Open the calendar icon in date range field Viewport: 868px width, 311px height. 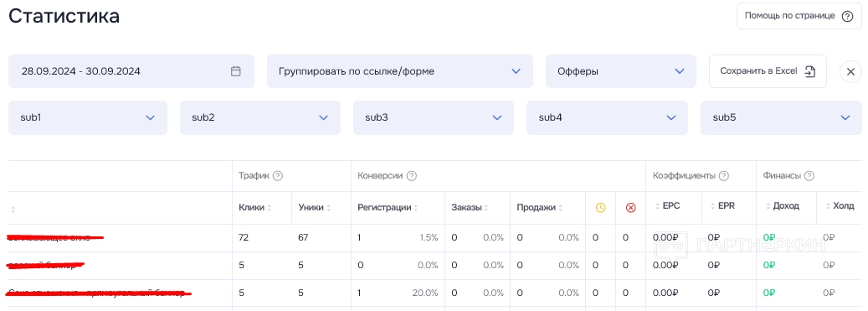point(236,71)
